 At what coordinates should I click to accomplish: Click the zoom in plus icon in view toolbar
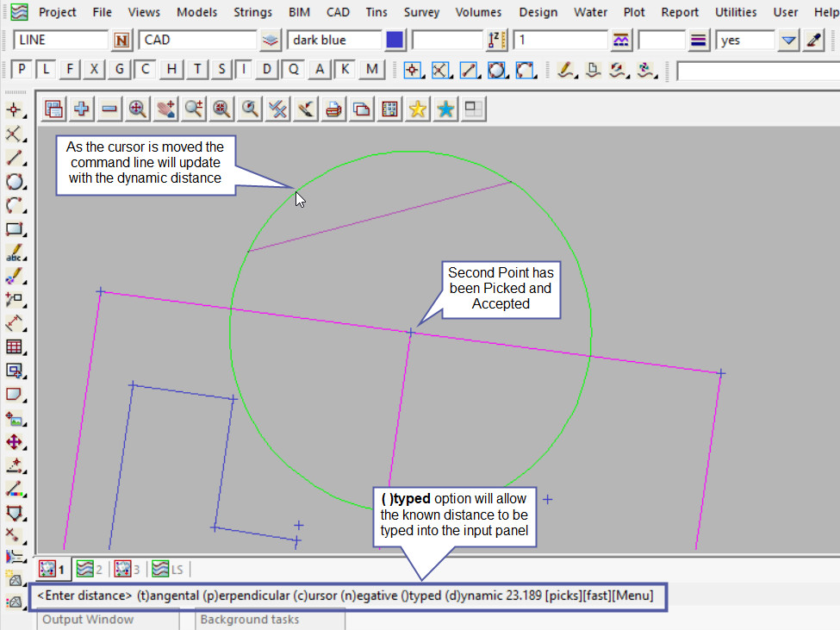click(x=82, y=109)
